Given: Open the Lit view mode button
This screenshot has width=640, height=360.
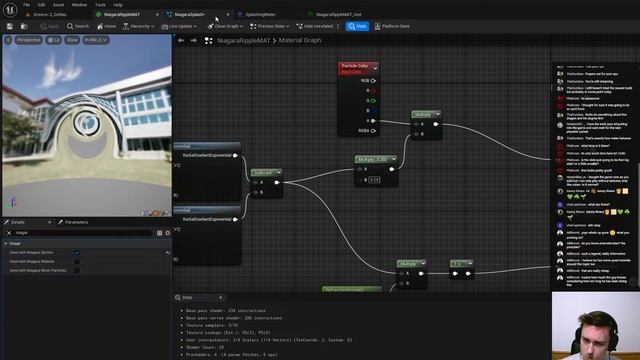Looking at the screenshot, I should click(x=53, y=40).
